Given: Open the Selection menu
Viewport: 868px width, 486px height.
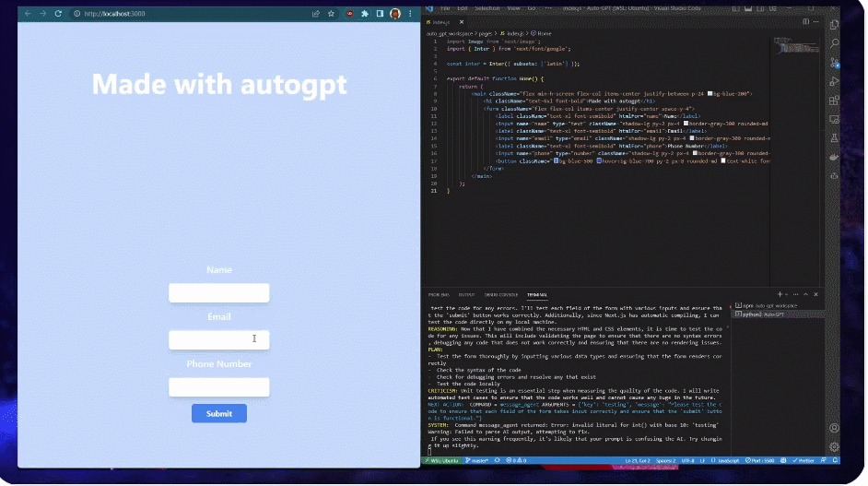Looking at the screenshot, I should pos(487,7).
